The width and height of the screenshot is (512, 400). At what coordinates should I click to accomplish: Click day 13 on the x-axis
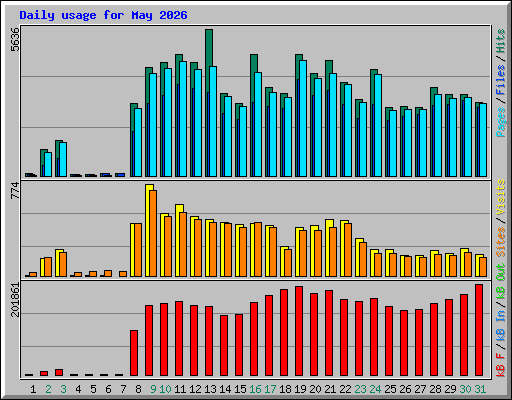click(x=210, y=389)
